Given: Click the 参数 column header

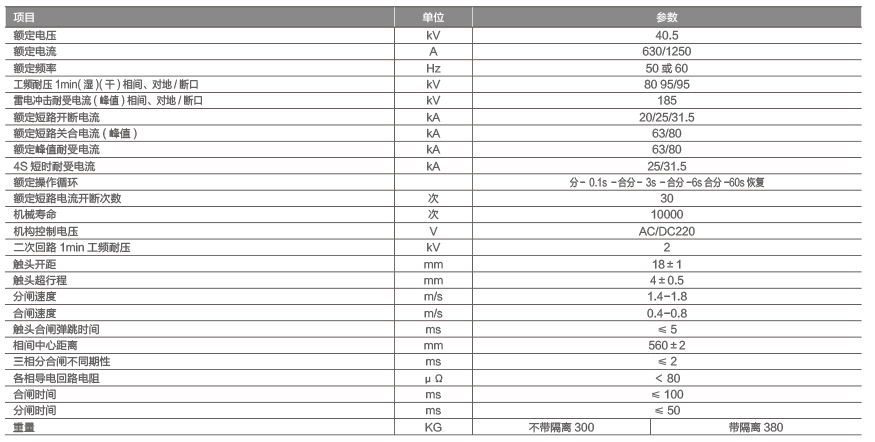Looking at the screenshot, I should point(666,17).
